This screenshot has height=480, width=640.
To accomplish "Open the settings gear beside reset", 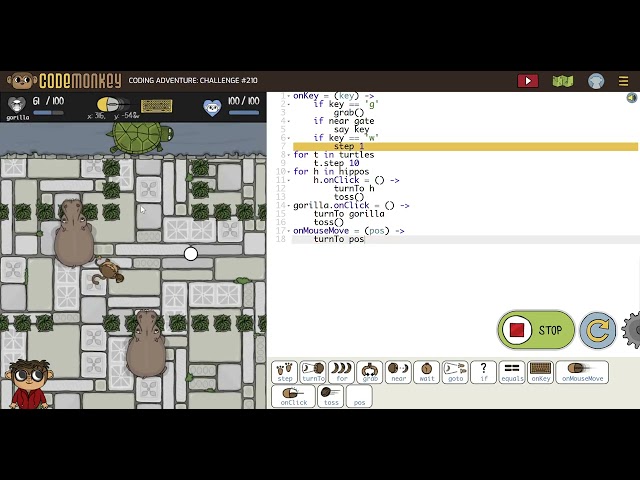I will click(632, 330).
